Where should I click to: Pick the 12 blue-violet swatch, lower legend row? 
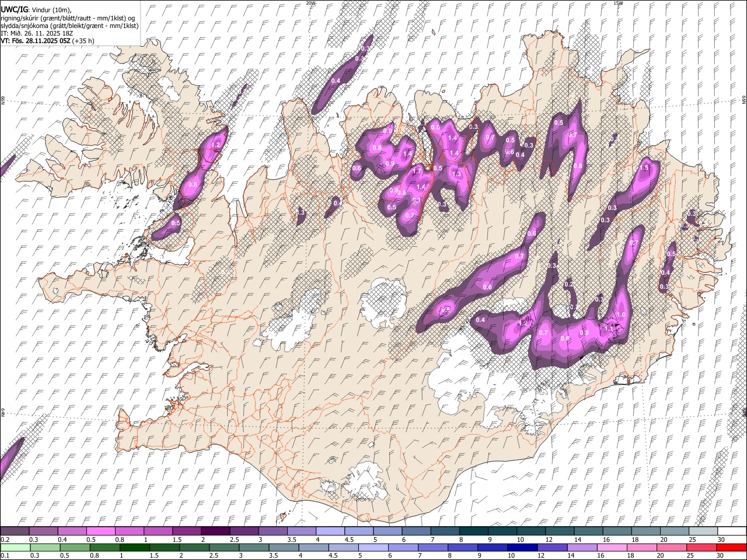click(x=552, y=547)
